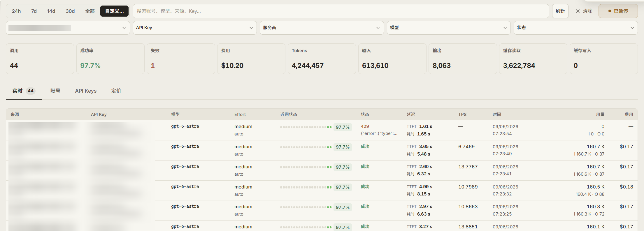Open the 定价 pricing tab
644x231 pixels.
pos(116,91)
